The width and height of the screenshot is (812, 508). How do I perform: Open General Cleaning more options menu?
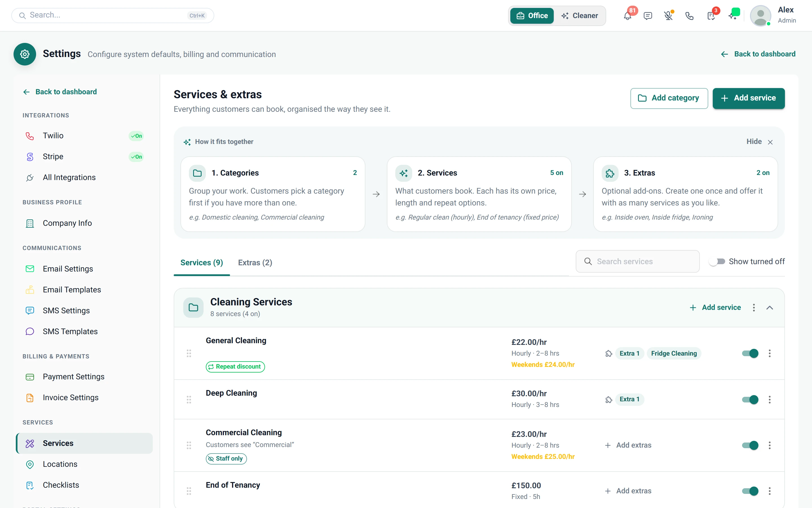coord(769,353)
